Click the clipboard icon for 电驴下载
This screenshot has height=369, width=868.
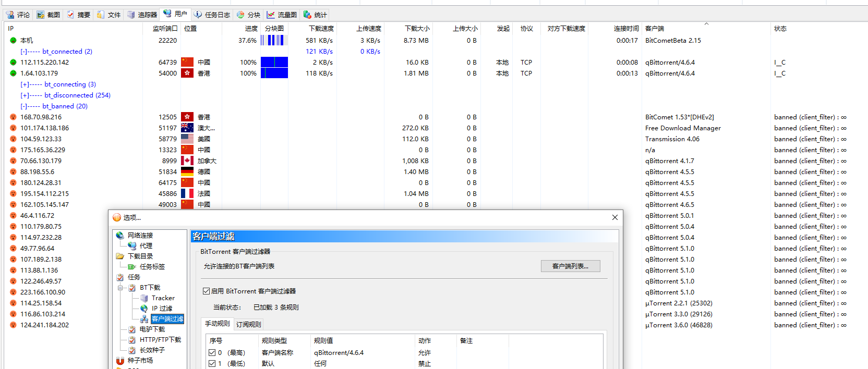(x=132, y=329)
